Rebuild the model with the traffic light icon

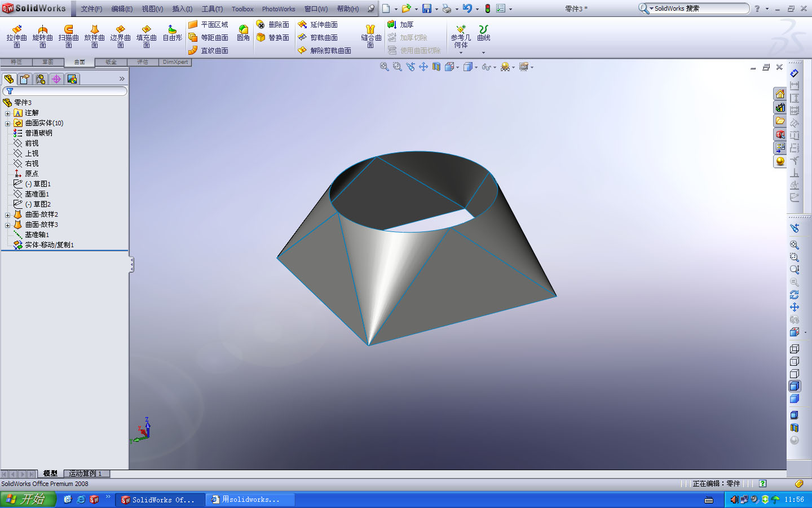(488, 8)
